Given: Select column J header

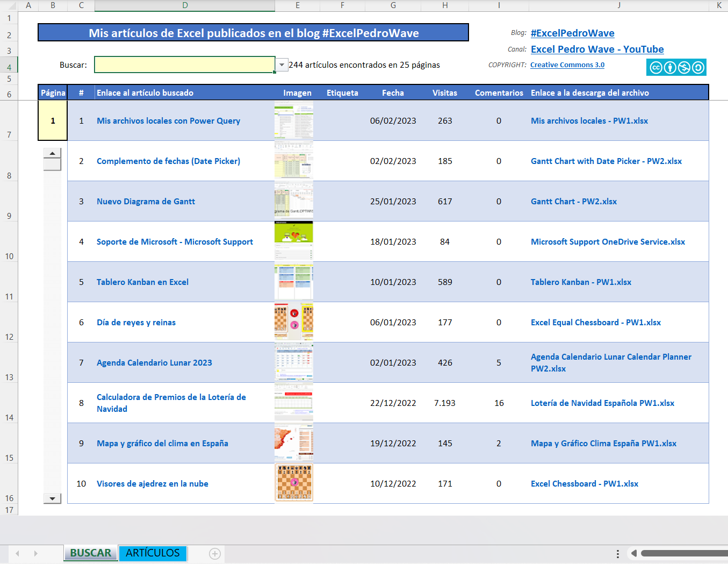Looking at the screenshot, I should [619, 5].
